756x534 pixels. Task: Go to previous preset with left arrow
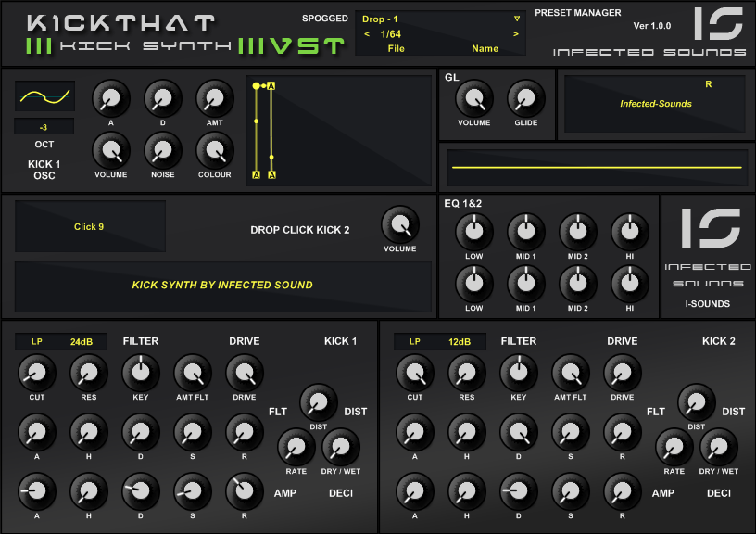tap(367, 33)
